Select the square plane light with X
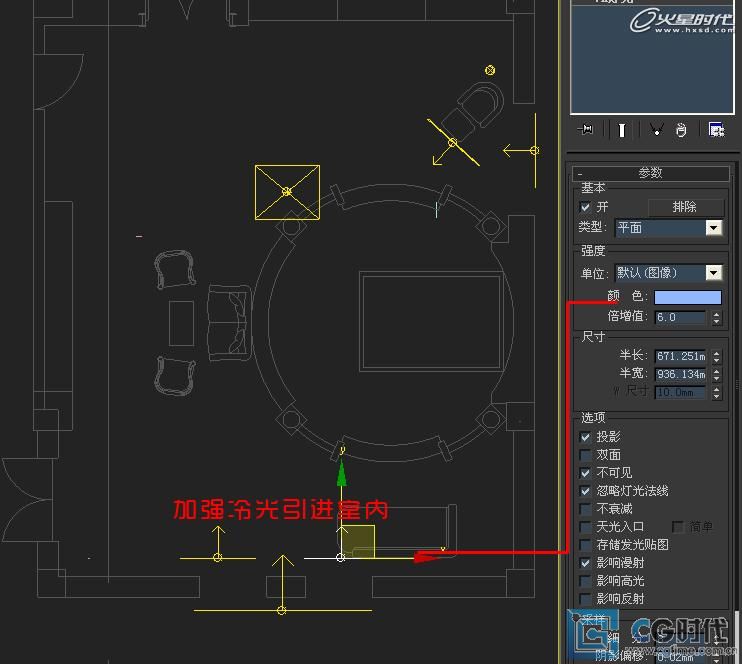742x664 pixels. click(287, 192)
